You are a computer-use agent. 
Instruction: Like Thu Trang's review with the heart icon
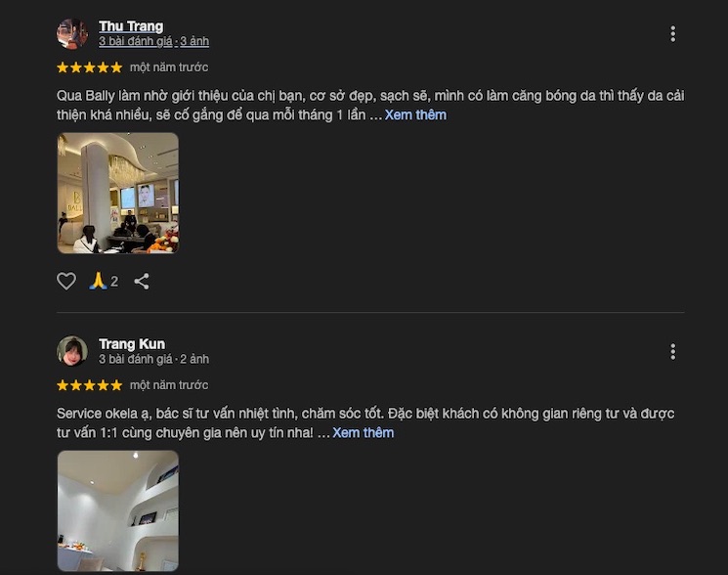pos(66,281)
